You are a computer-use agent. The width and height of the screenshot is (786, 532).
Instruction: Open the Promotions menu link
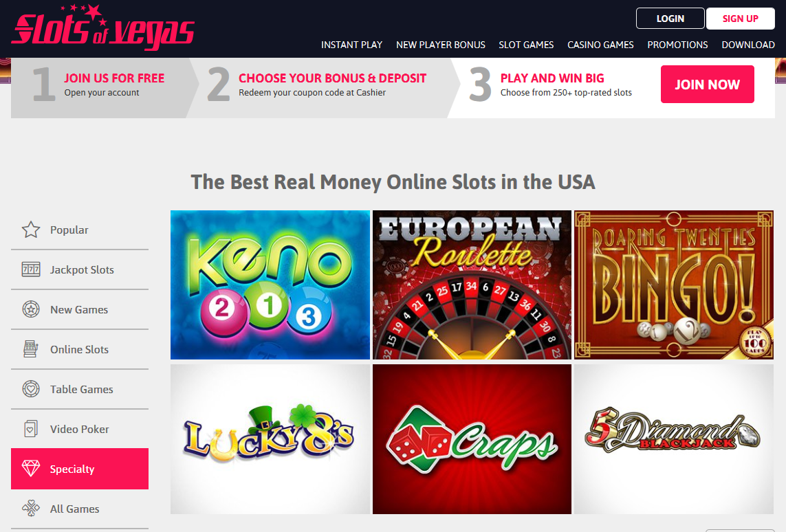(677, 45)
